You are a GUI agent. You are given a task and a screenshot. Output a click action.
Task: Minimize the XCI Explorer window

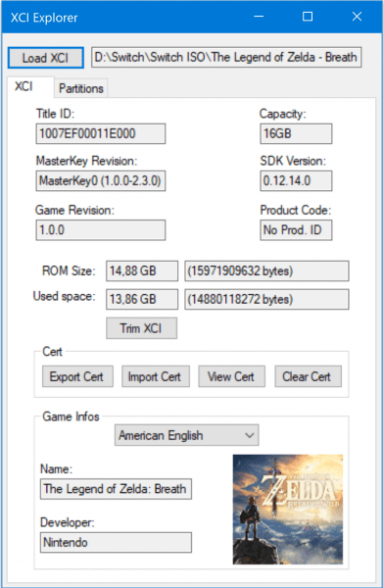259,17
